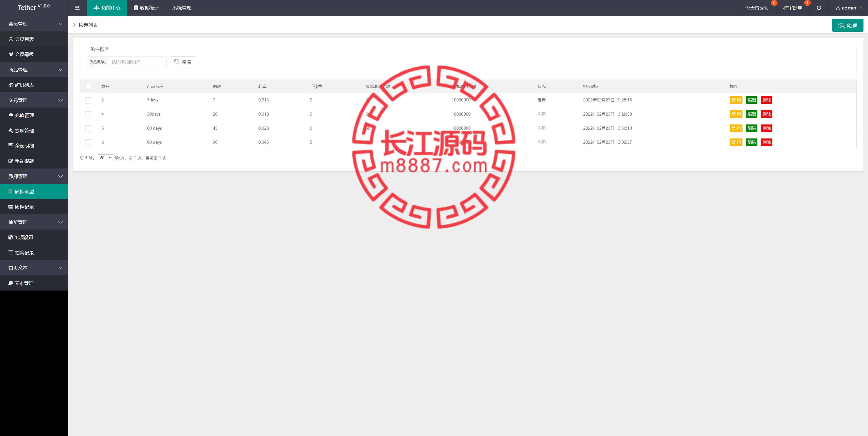The image size is (868, 436).
Task: Click the magnifier icon in search button
Action: (177, 62)
